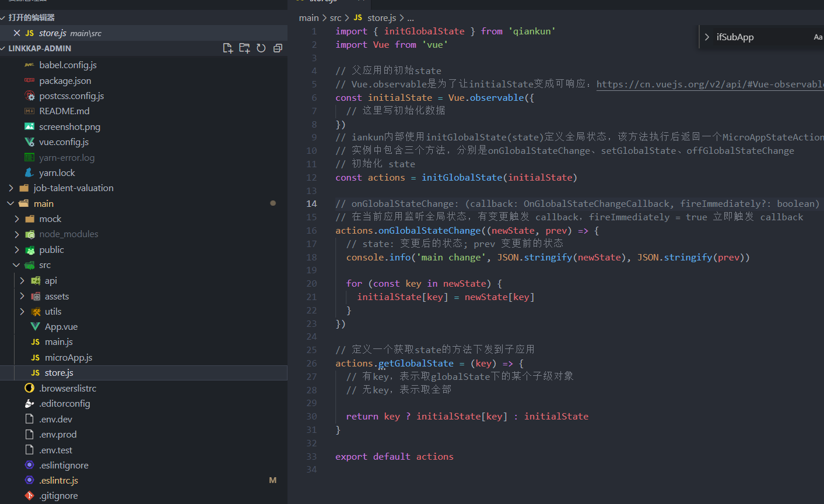Expand the assets folder

(x=22, y=296)
